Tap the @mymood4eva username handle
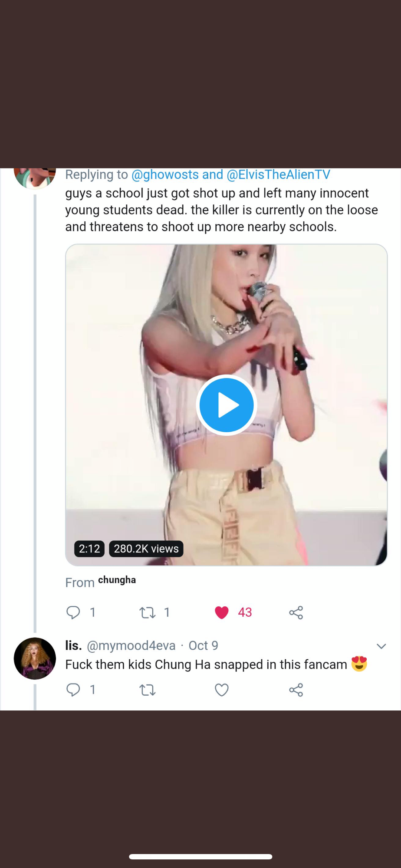 pyautogui.click(x=131, y=646)
